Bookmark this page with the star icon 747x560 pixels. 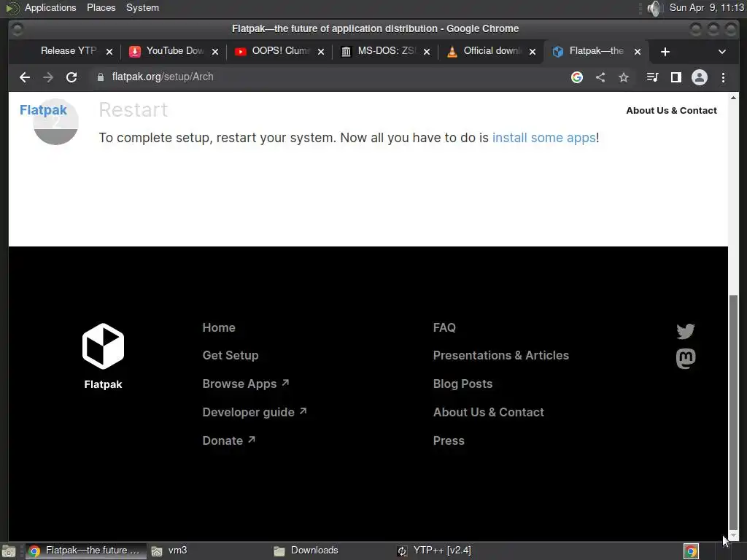(624, 77)
